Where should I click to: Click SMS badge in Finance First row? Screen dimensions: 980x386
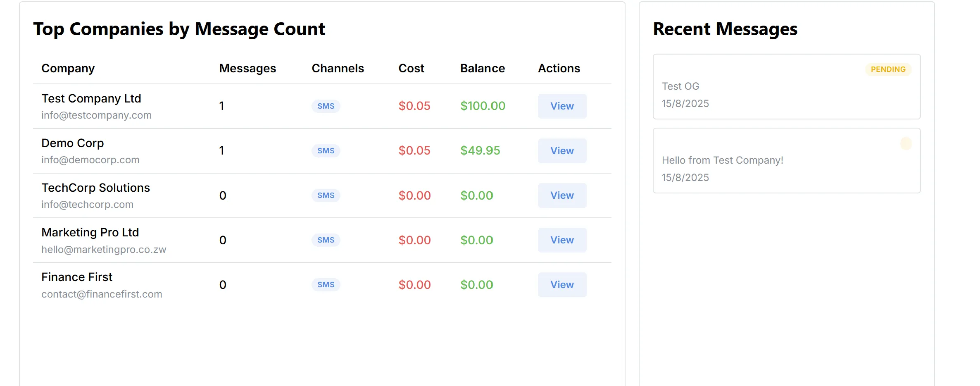326,285
